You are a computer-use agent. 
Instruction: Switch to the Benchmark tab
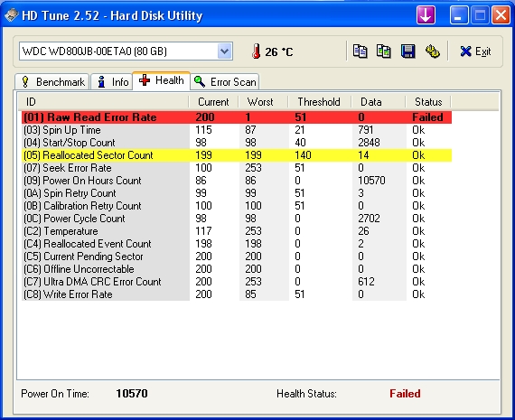(52, 82)
